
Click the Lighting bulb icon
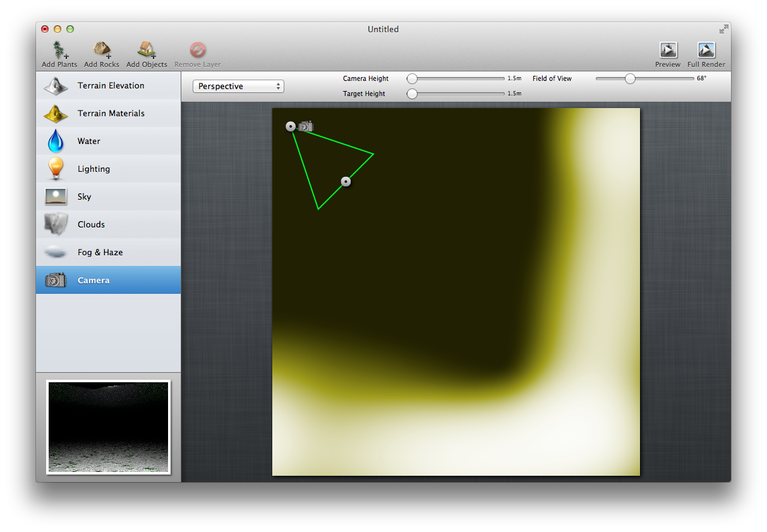(x=56, y=169)
